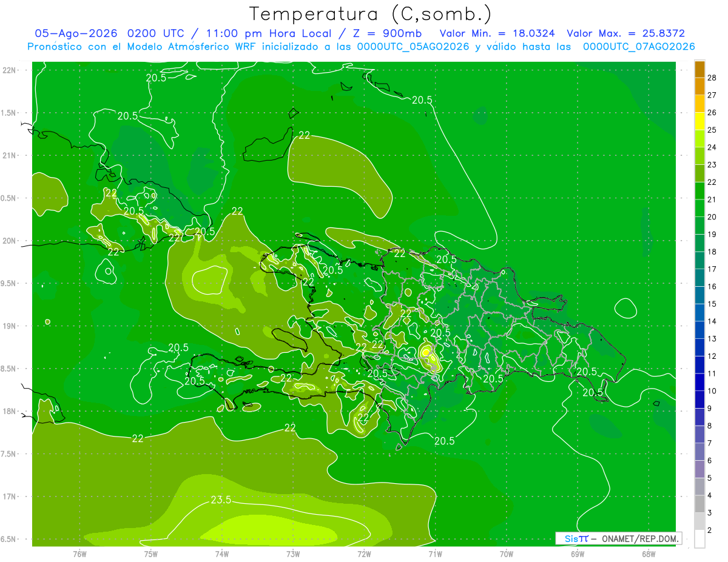The height and width of the screenshot is (562, 728).
Task: Click the '17N' latitude label
Action: point(10,497)
